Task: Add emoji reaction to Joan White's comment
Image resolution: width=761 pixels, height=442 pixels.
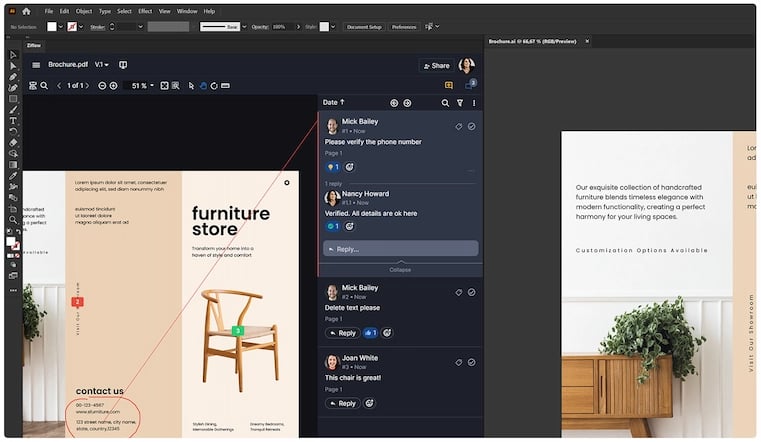Action: 369,403
